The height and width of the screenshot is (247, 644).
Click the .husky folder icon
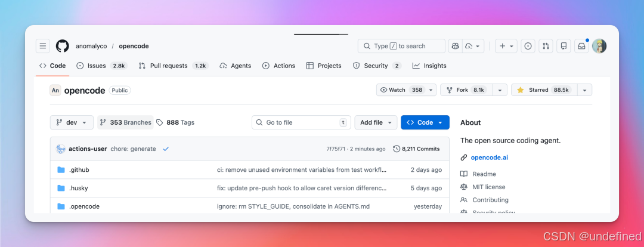click(61, 188)
